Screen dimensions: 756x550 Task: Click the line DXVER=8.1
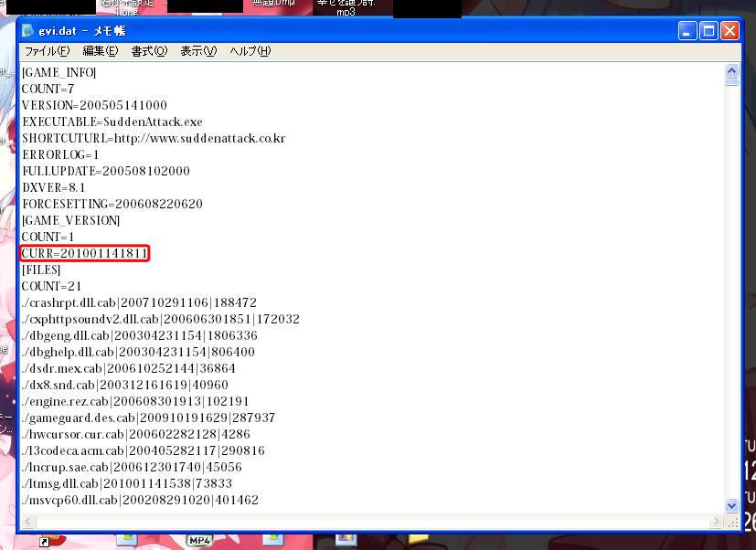pos(53,187)
